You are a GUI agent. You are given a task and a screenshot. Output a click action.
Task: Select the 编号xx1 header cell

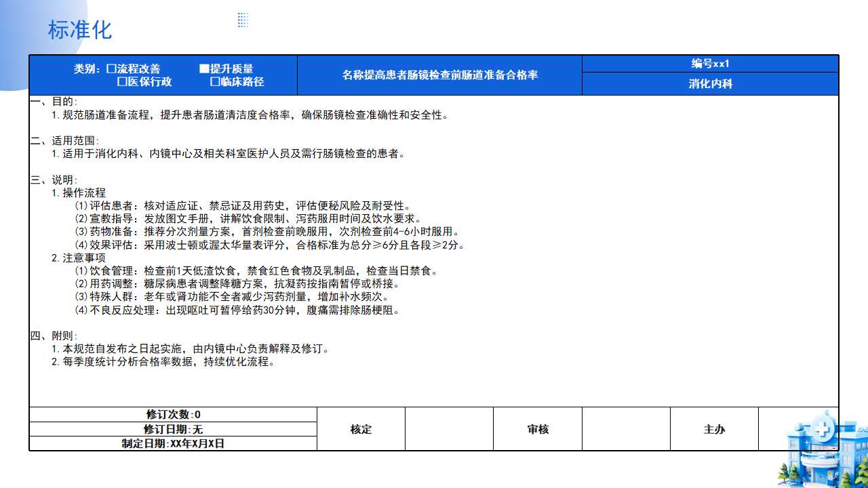[710, 64]
